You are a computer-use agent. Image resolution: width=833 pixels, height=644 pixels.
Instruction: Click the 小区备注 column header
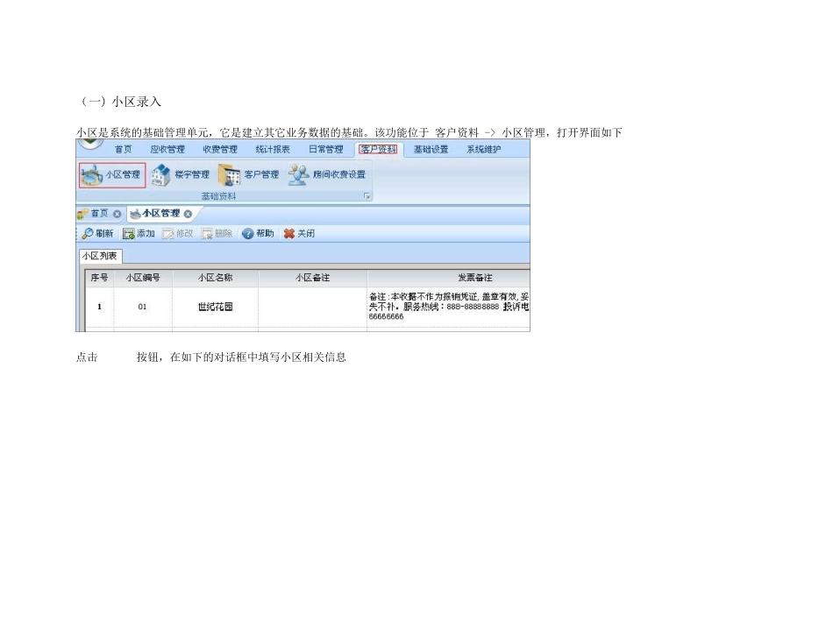tap(312, 278)
